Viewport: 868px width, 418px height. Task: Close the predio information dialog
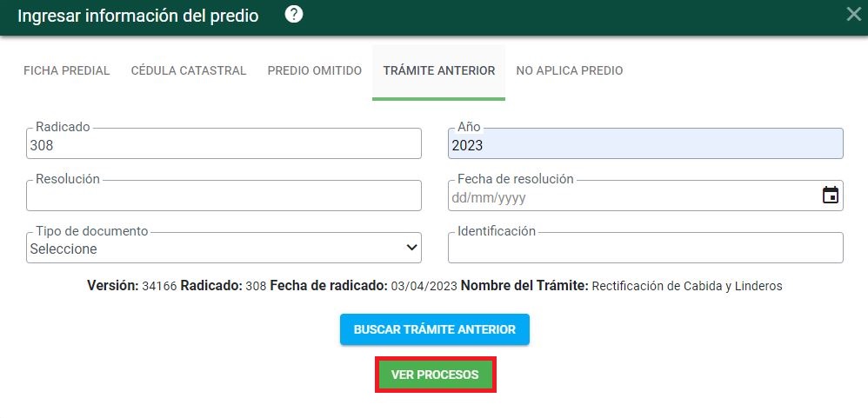(854, 14)
